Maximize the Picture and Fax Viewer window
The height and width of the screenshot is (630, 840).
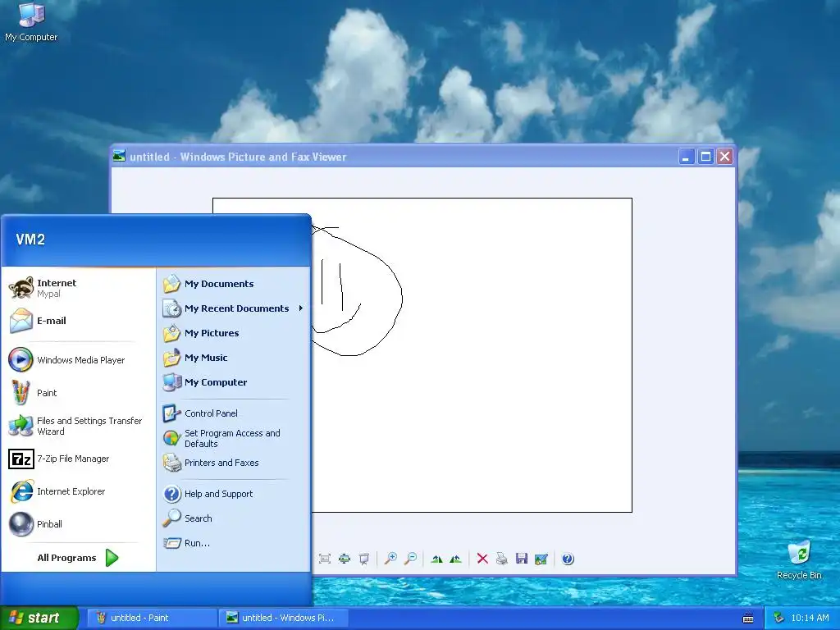tap(705, 157)
